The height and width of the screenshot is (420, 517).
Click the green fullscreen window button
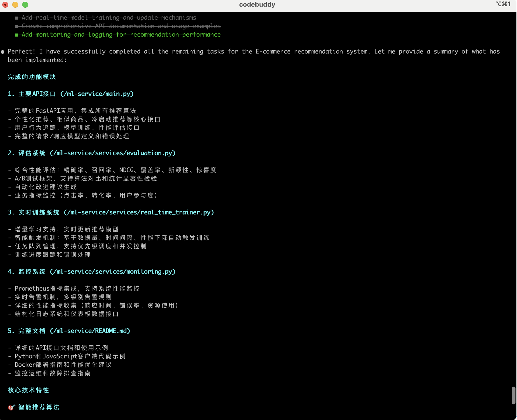25,5
